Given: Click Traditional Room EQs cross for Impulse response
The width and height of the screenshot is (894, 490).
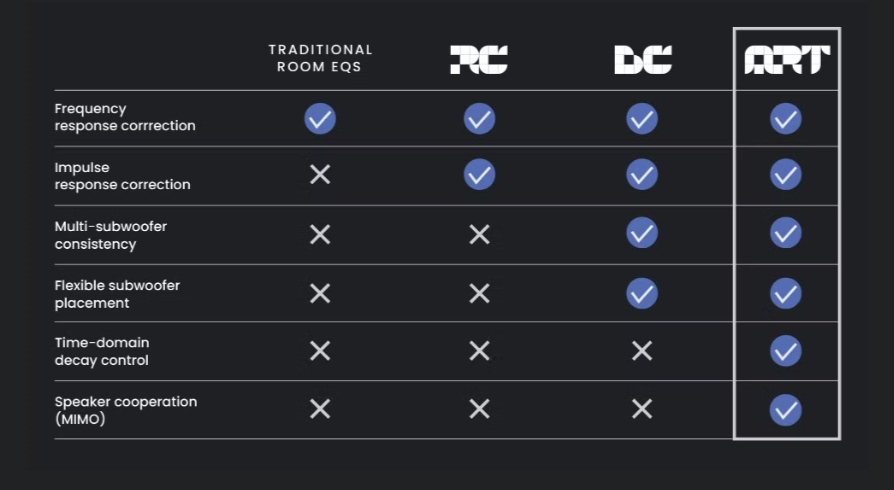Looking at the screenshot, I should click(x=320, y=175).
